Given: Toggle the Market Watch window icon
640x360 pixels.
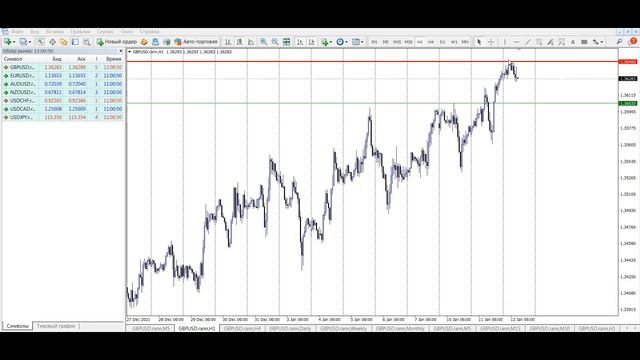Looking at the screenshot, I should pos(41,42).
